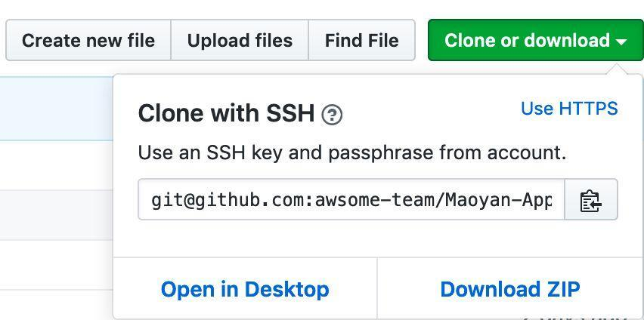Focus the git@github.com clone URL field

coord(351,199)
